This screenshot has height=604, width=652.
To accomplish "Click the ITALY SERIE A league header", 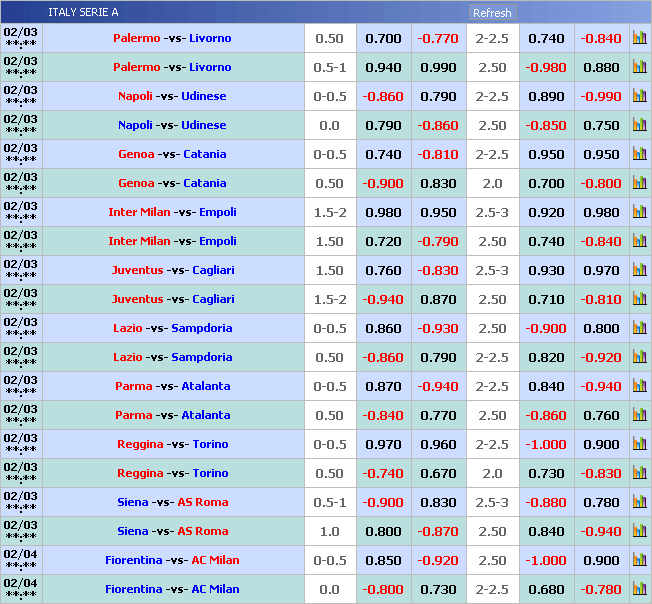I will click(x=83, y=12).
